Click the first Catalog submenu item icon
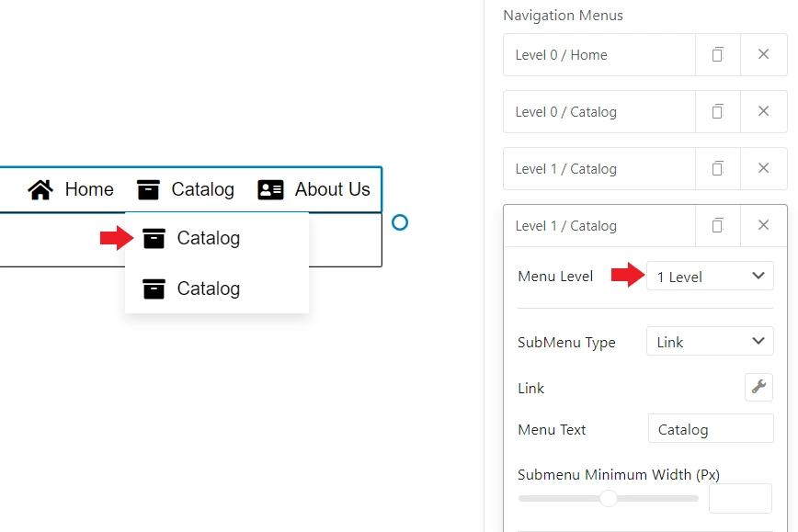This screenshot has height=532, width=798. point(153,237)
